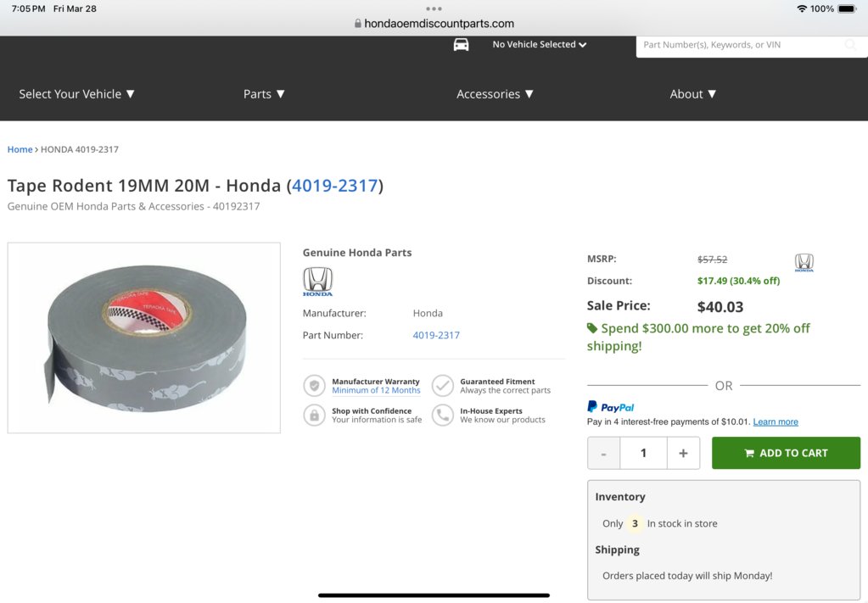Viewport: 868px width, 603px height.
Task: Open Minimum of 12 Months warranty link
Action: (377, 391)
